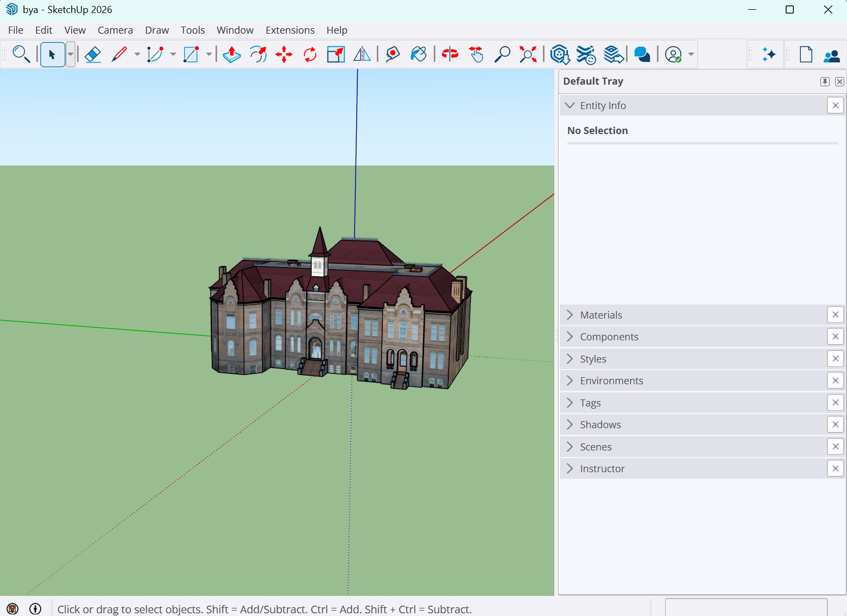Open the Window menu
Screen dimensions: 847x616
[x=235, y=30]
